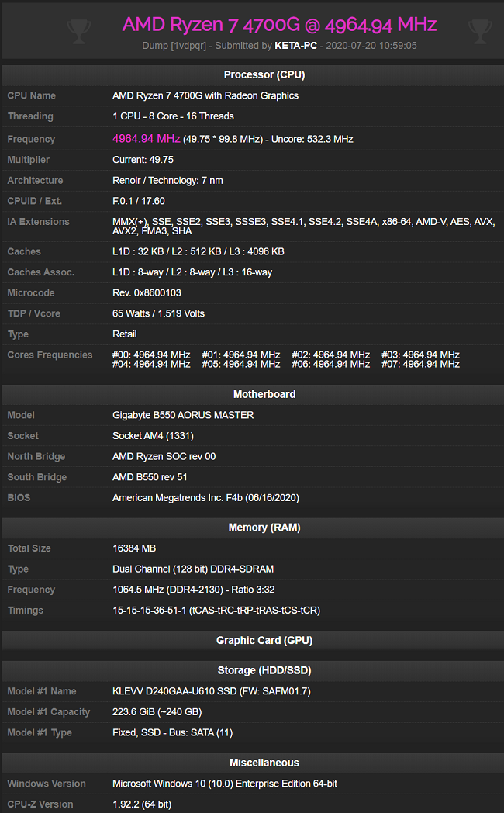Image resolution: width=504 pixels, height=813 pixels.
Task: Click 'Socket AM4 (1331)'
Action: pyautogui.click(x=153, y=436)
